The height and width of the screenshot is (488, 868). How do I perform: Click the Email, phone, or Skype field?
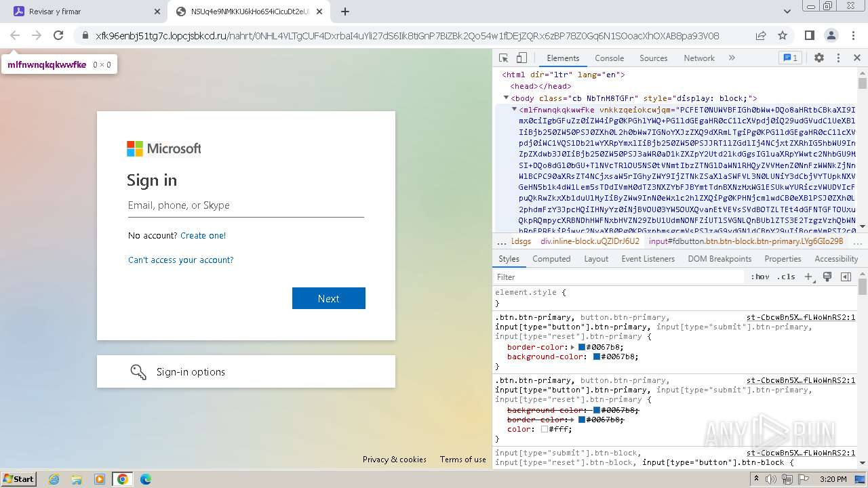coord(246,205)
